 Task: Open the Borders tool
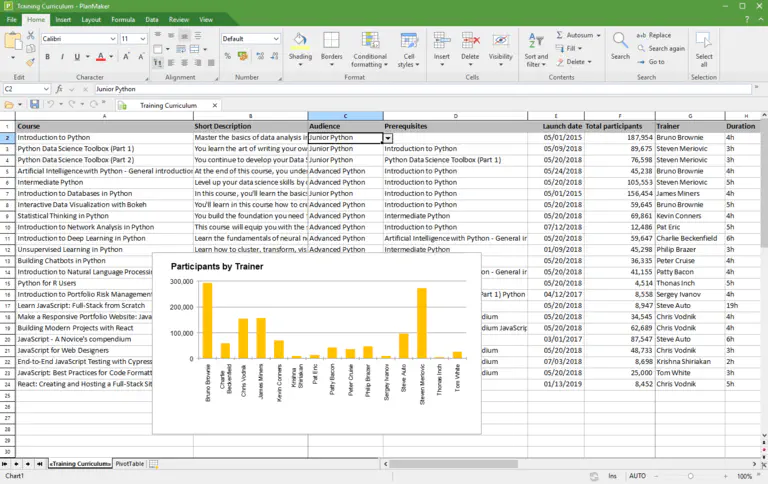click(331, 40)
